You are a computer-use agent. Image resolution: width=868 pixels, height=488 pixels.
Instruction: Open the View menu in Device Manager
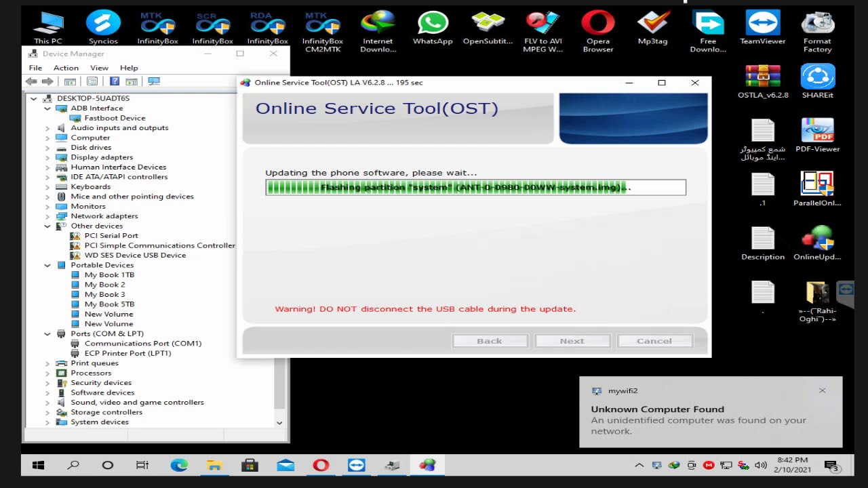(99, 68)
